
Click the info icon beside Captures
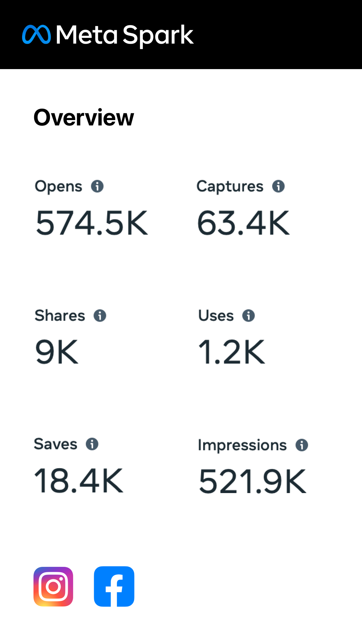coord(278,186)
